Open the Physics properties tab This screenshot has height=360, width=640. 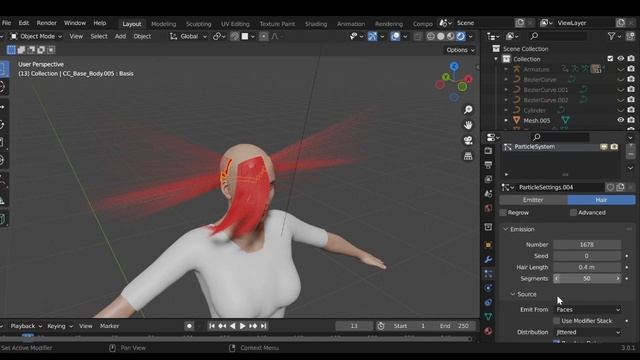488,288
